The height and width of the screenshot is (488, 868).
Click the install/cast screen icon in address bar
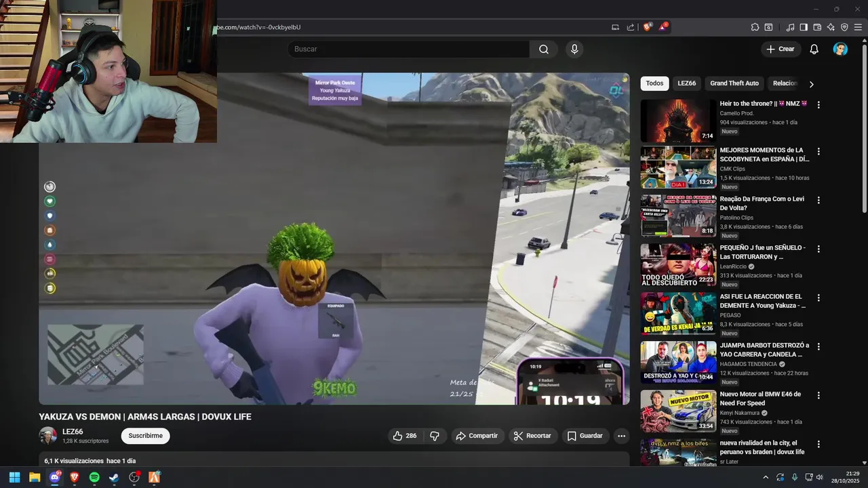pos(615,27)
